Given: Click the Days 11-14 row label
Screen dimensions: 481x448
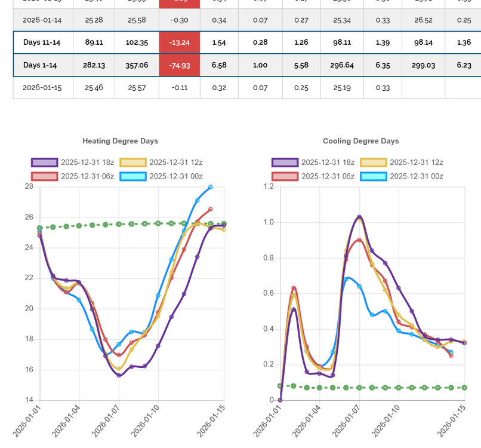Looking at the screenshot, I should click(42, 43).
